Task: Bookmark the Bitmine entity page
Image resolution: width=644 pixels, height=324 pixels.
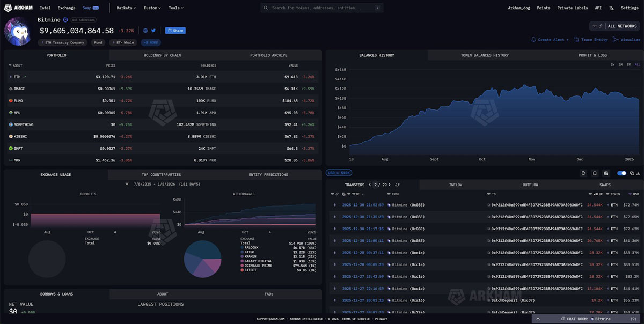Action: click(595, 173)
